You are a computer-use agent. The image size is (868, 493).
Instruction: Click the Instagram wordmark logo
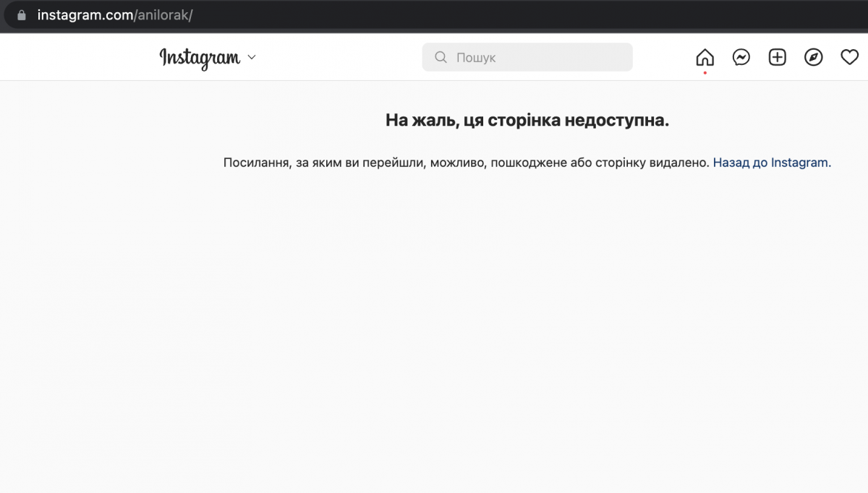coord(200,58)
